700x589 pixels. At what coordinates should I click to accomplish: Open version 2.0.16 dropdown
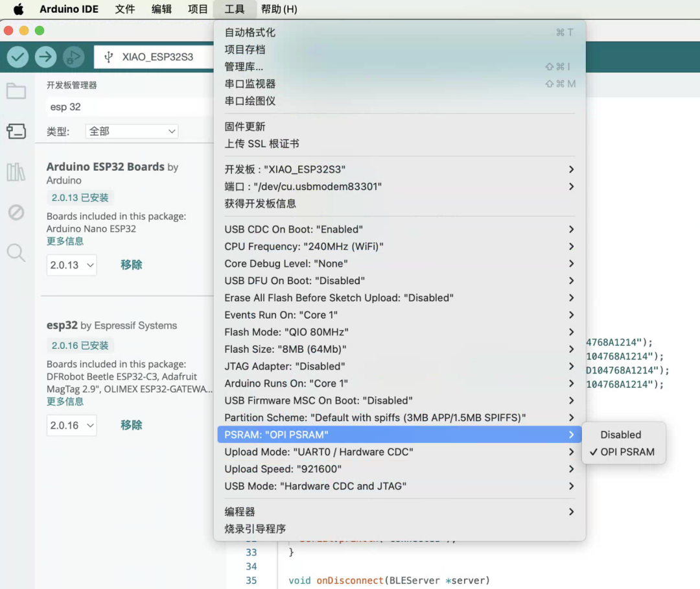[x=71, y=425]
